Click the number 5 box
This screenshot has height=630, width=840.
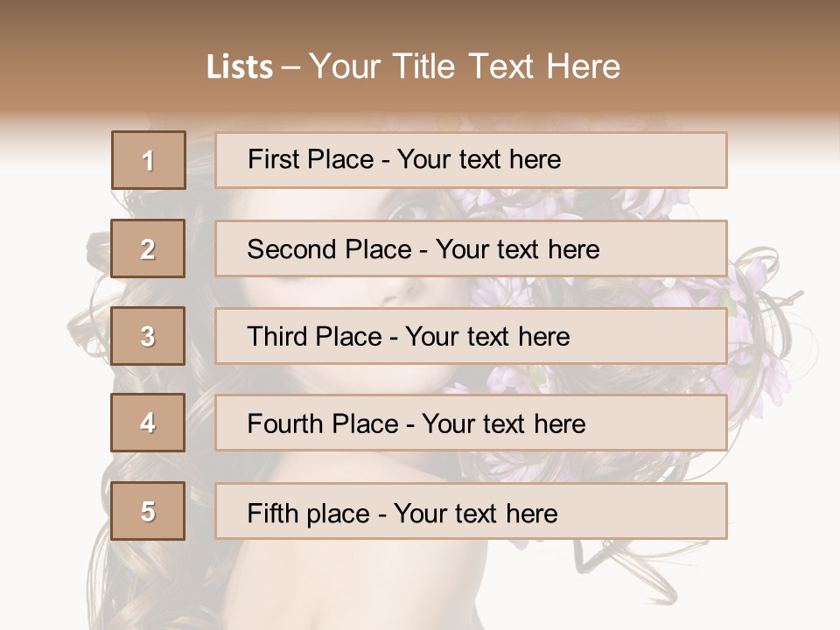click(x=148, y=511)
